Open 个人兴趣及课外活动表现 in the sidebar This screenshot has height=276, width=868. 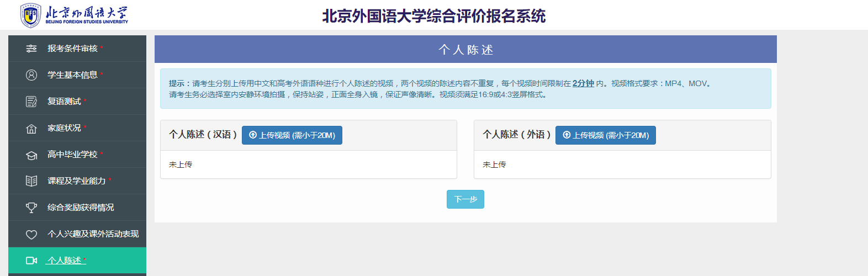[x=77, y=234]
